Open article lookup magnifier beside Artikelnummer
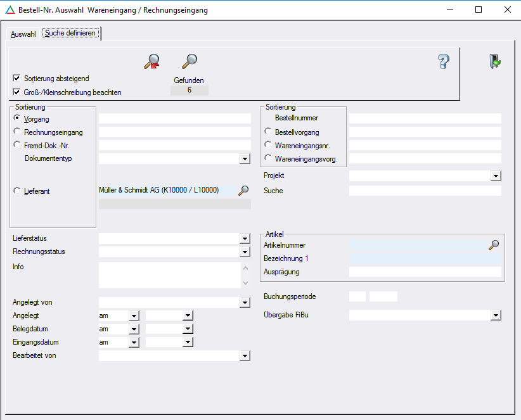This screenshot has height=420, width=521. (493, 245)
